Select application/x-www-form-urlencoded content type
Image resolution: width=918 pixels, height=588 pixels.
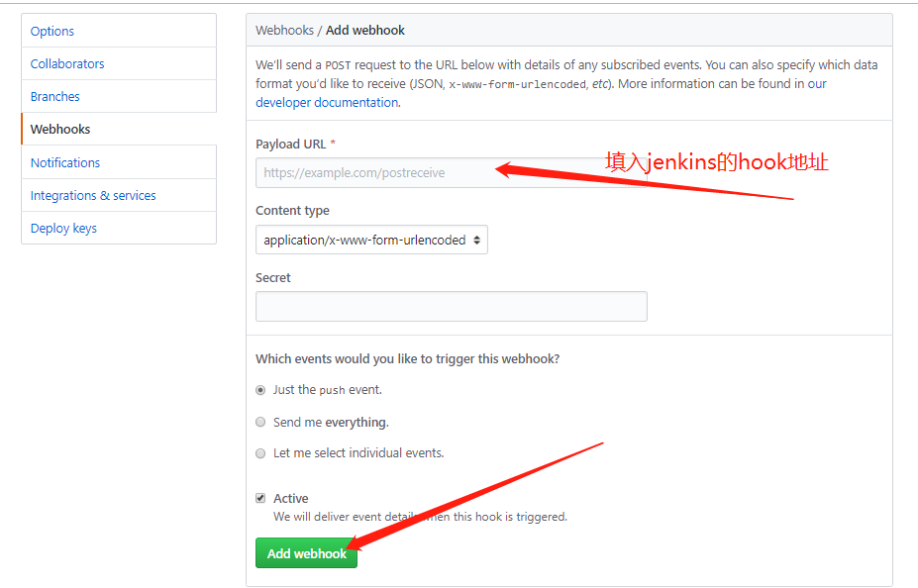[x=371, y=239]
